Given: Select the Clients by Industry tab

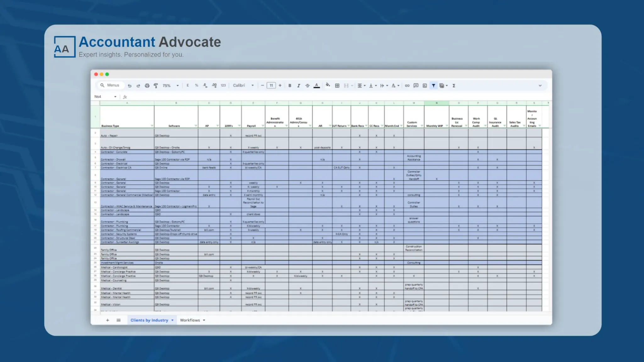Looking at the screenshot, I should [149, 320].
